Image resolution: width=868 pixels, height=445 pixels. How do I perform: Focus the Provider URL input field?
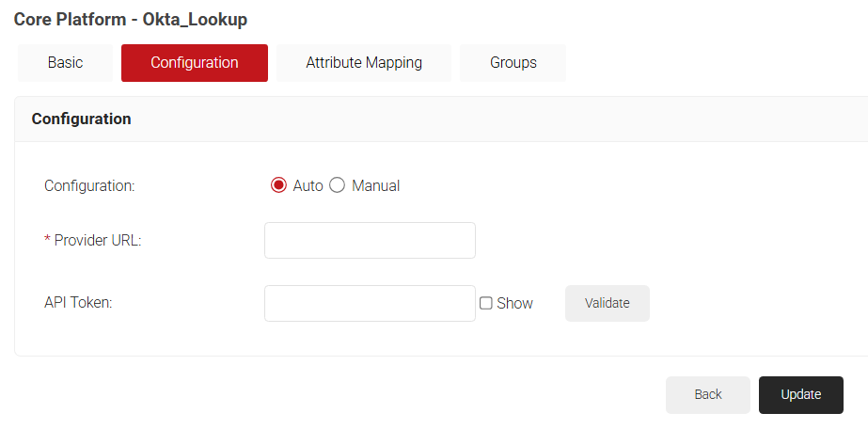click(x=370, y=240)
